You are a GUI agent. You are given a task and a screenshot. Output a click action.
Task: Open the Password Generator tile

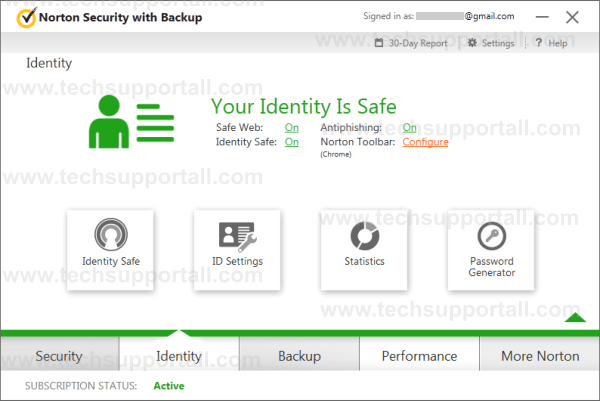click(x=491, y=250)
